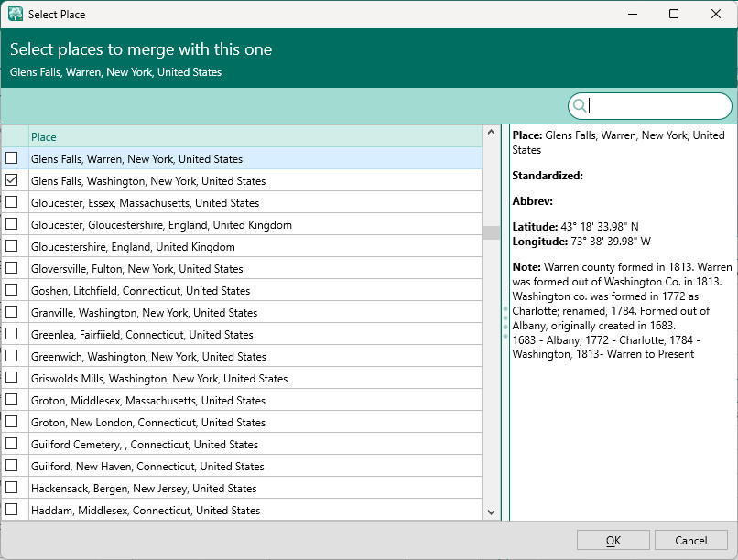Image resolution: width=738 pixels, height=560 pixels.
Task: Enable the Gloversville, Fulton checkbox
Action: point(12,268)
